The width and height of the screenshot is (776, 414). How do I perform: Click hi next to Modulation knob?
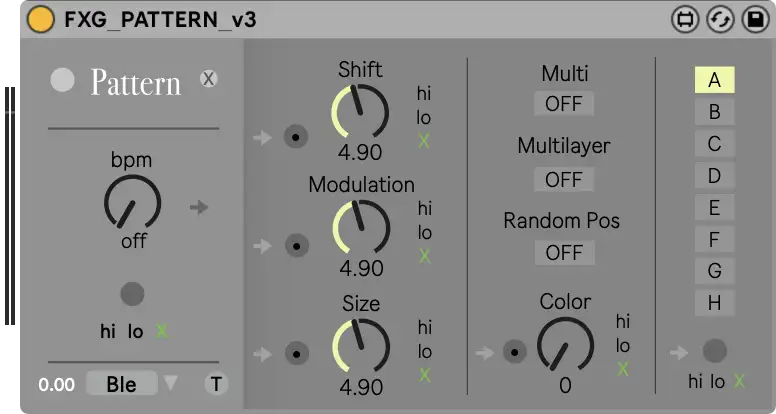pyautogui.click(x=425, y=209)
